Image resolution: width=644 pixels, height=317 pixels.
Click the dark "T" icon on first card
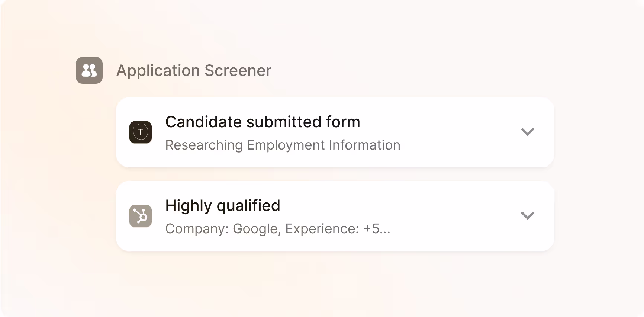[x=141, y=132]
